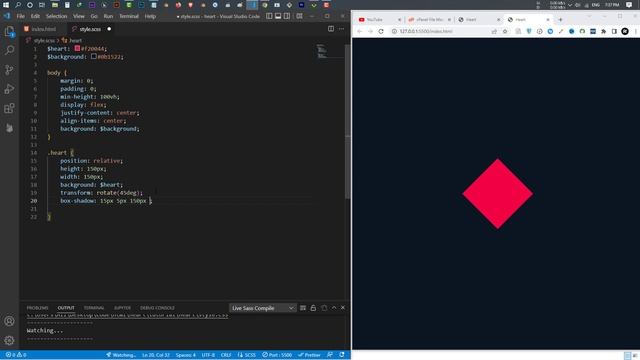640x360 pixels.
Task: Open the Live Sass Compile output dropdown
Action: coord(262,308)
